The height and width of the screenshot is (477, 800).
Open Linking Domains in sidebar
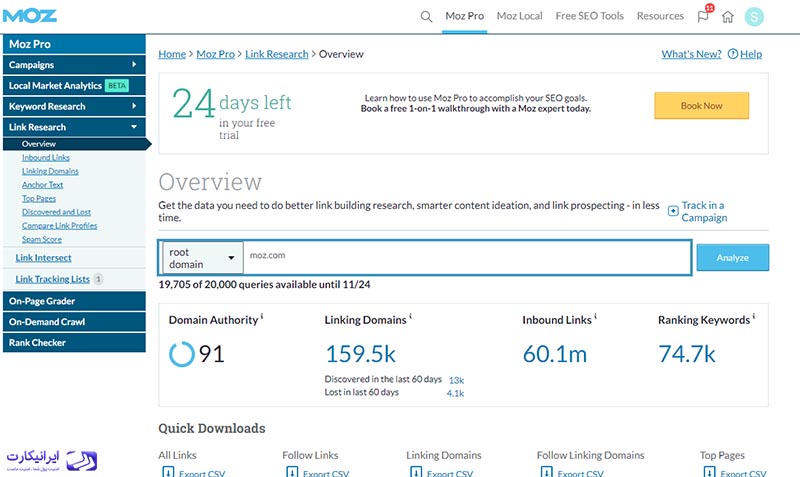point(50,171)
